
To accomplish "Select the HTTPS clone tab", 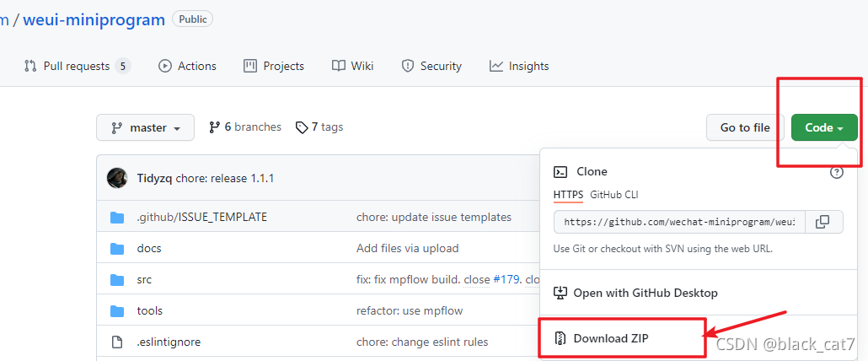I will tap(569, 195).
